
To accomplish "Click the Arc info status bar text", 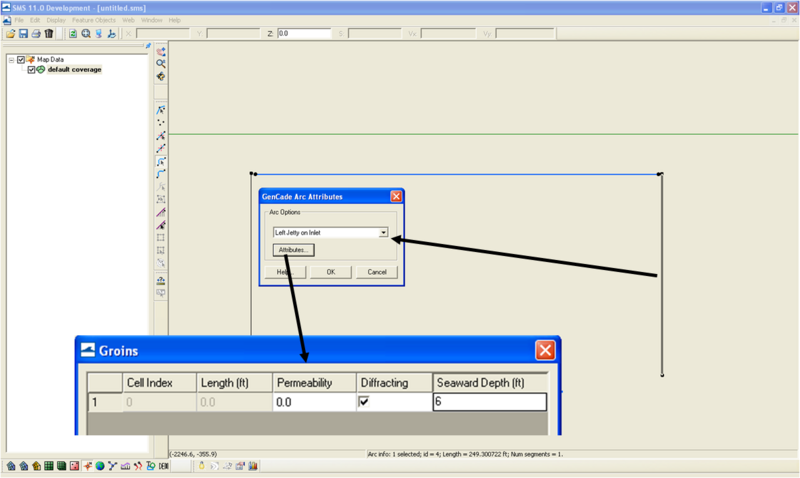I will click(465, 454).
